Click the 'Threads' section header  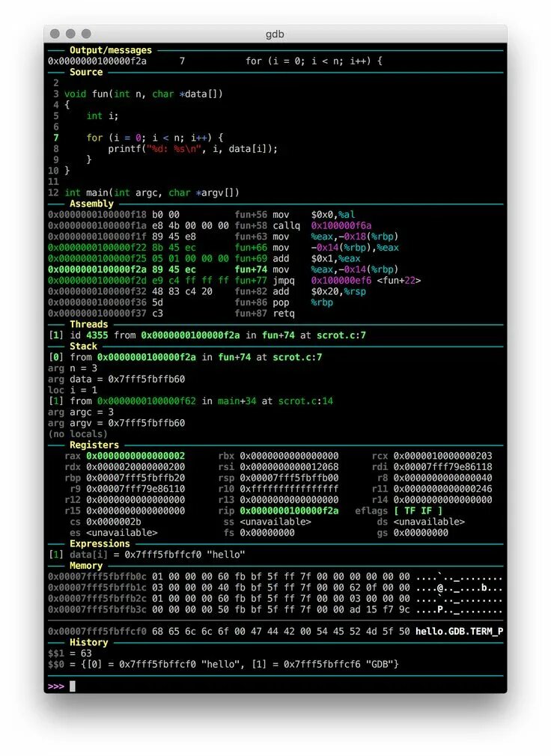point(88,324)
